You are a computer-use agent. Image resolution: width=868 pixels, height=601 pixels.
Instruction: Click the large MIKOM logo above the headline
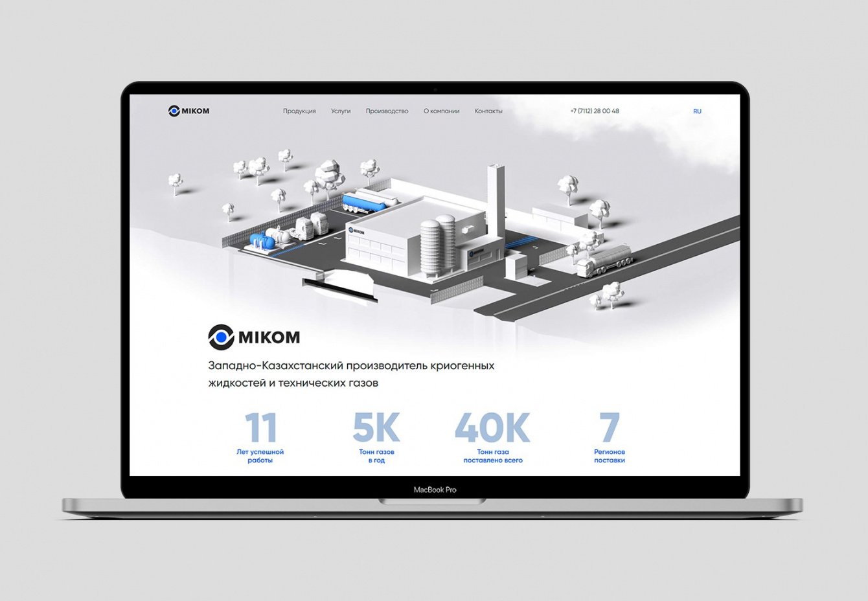[x=254, y=337]
